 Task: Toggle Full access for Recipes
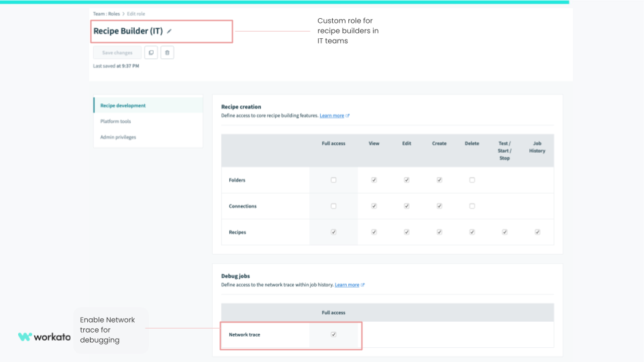tap(333, 232)
